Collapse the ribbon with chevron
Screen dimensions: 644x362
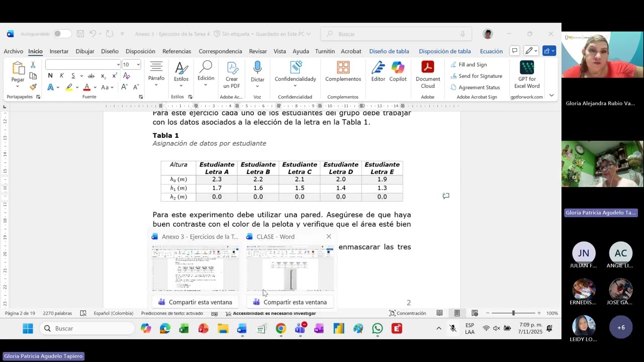(551, 96)
